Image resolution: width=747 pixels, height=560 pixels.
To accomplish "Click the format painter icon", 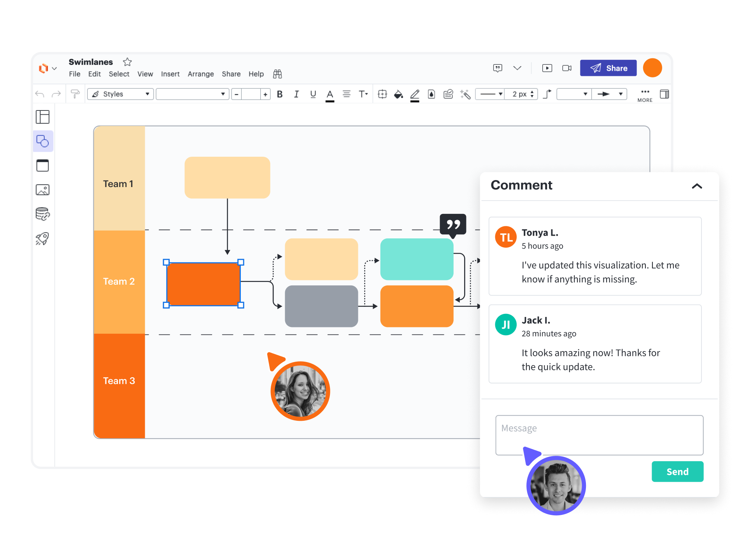I will 75,94.
